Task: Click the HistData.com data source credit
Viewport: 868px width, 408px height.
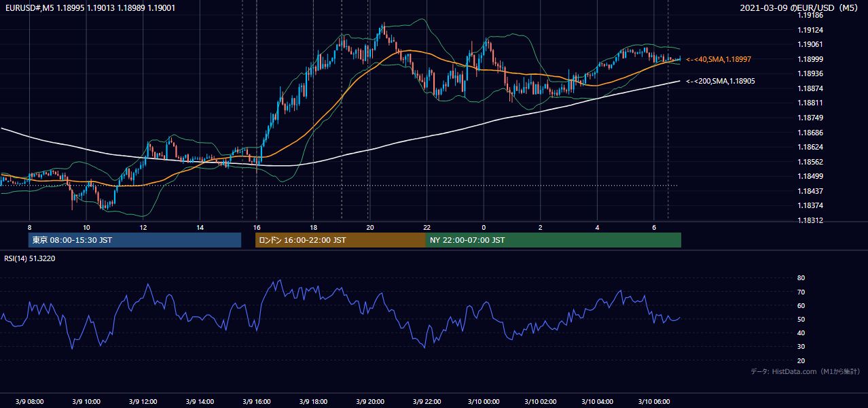Action: (806, 371)
